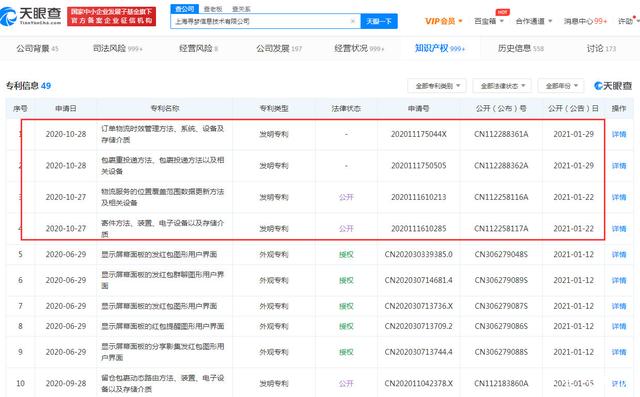Click 详情 for patent CN112258117A

pyautogui.click(x=619, y=228)
